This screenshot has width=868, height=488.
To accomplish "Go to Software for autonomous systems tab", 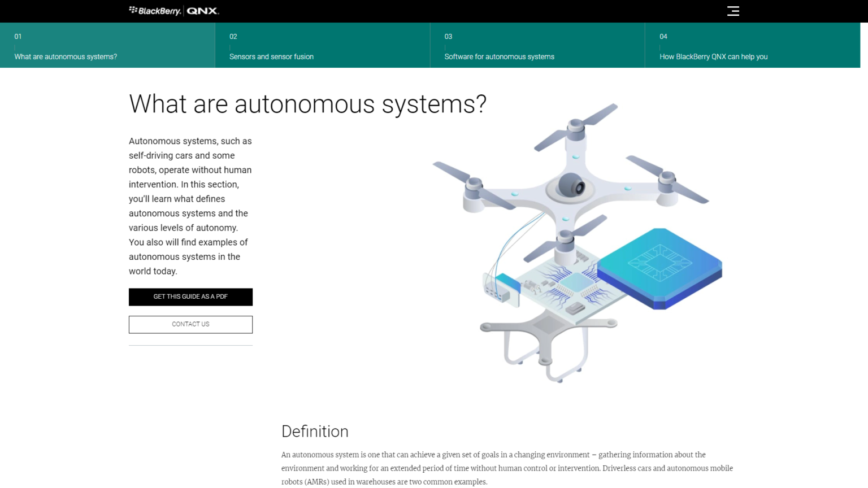I will pos(537,45).
